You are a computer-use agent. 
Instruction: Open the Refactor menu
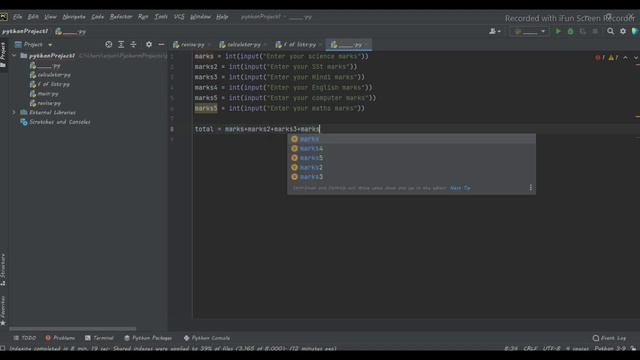click(x=121, y=17)
